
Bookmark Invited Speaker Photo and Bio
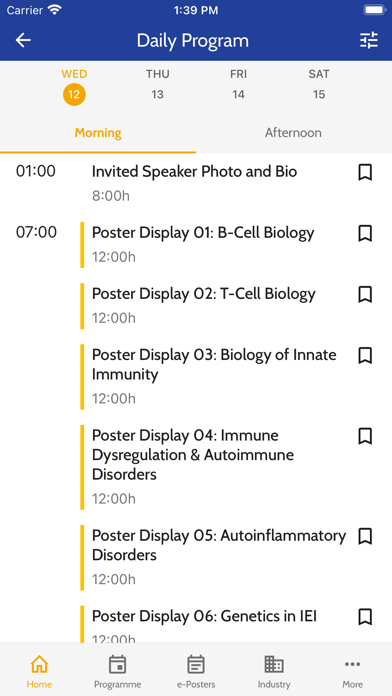click(x=365, y=172)
